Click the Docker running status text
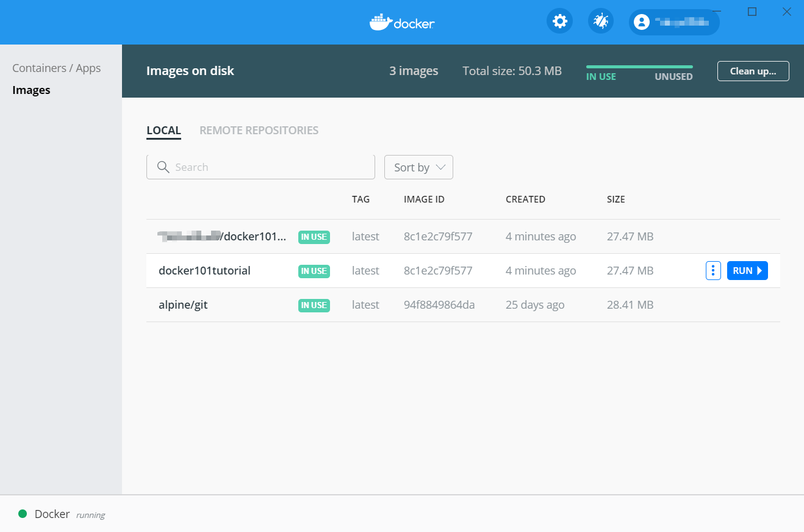The width and height of the screenshot is (804, 532). click(x=70, y=514)
